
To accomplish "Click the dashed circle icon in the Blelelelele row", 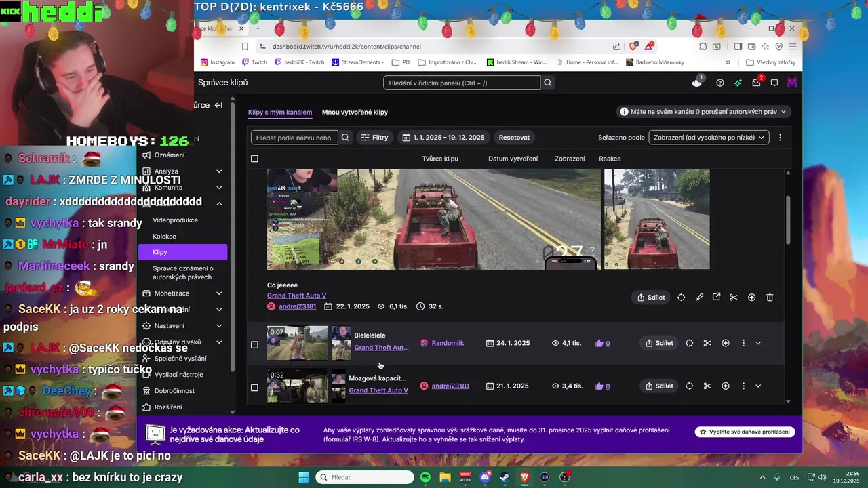I will pyautogui.click(x=689, y=343).
